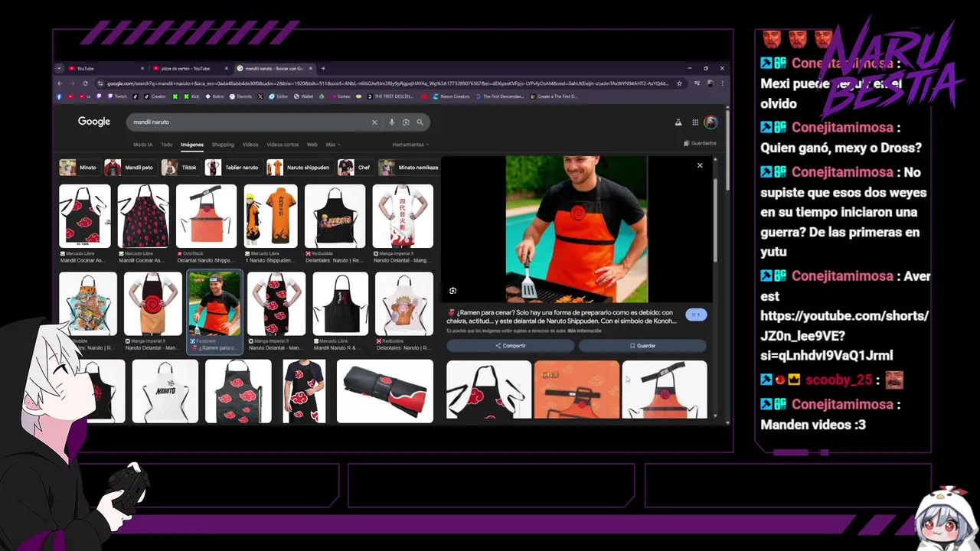This screenshot has height=551, width=980.
Task: Open Google Lens image search icon
Action: click(406, 122)
